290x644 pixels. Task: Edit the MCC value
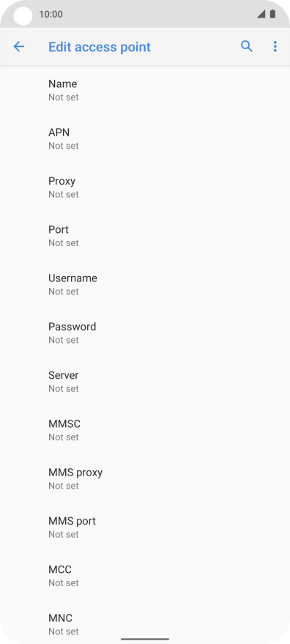pyautogui.click(x=145, y=575)
